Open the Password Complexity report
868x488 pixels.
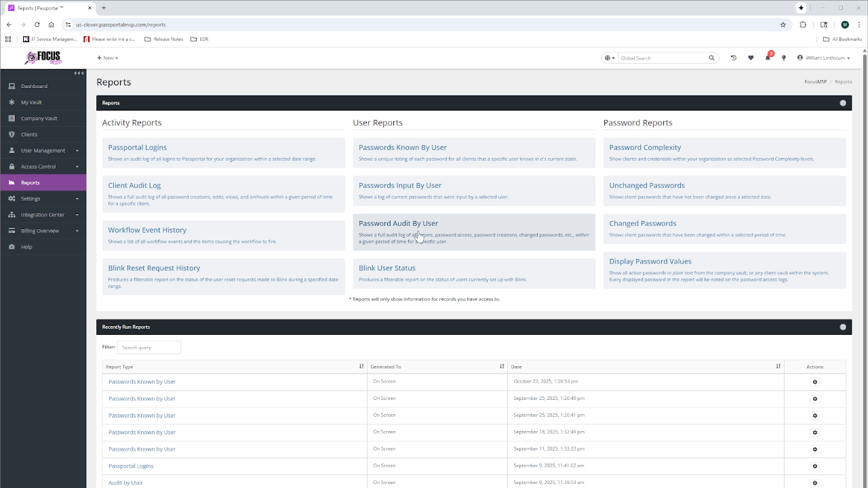pos(645,147)
